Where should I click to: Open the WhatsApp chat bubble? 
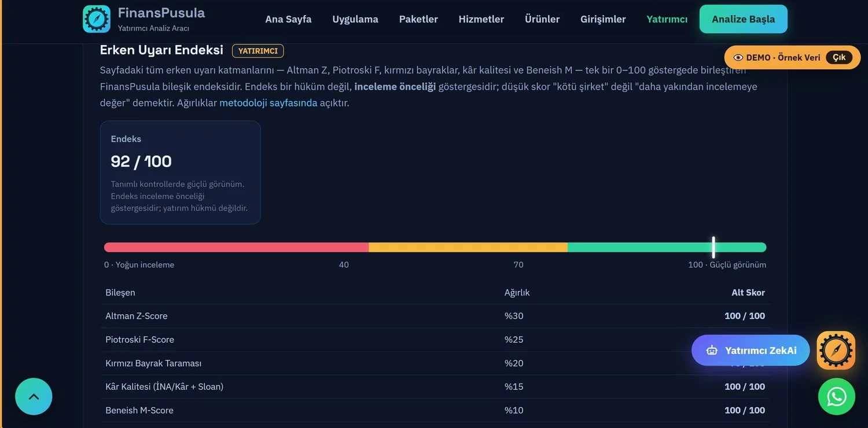(x=837, y=397)
